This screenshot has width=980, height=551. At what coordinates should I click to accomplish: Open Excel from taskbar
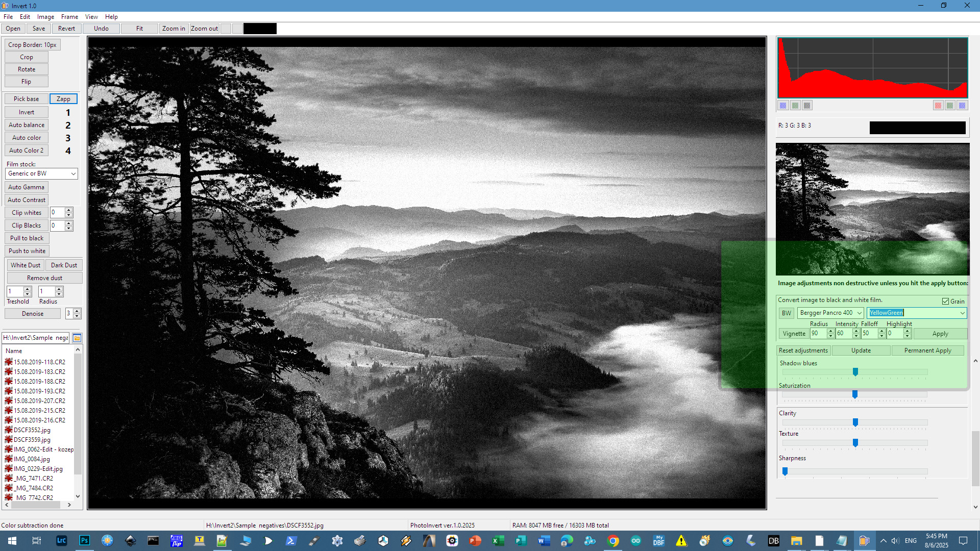point(498,541)
